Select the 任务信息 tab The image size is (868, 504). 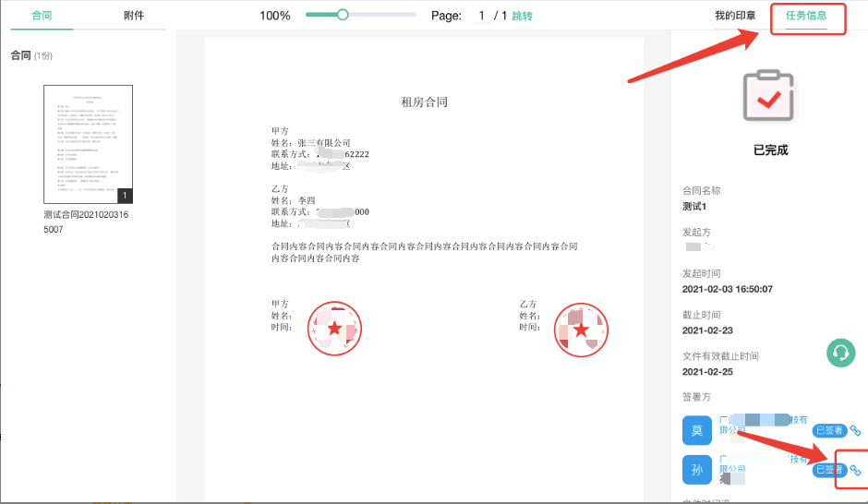806,16
